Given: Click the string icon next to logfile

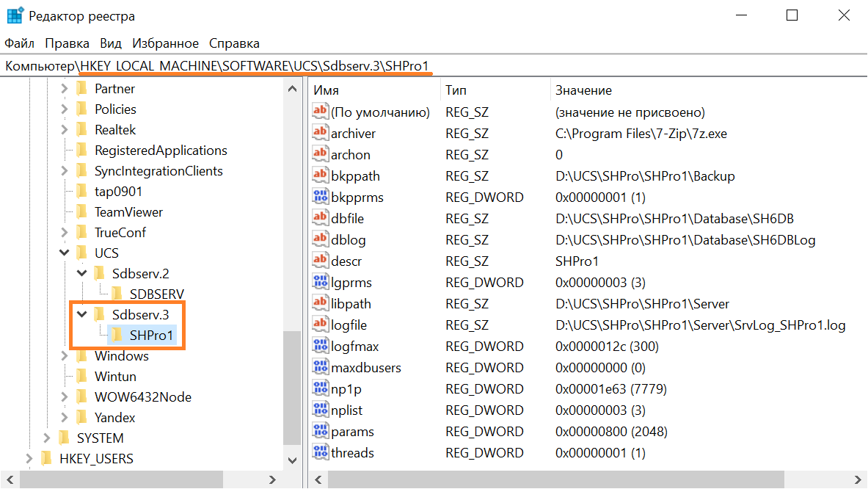Looking at the screenshot, I should [321, 325].
